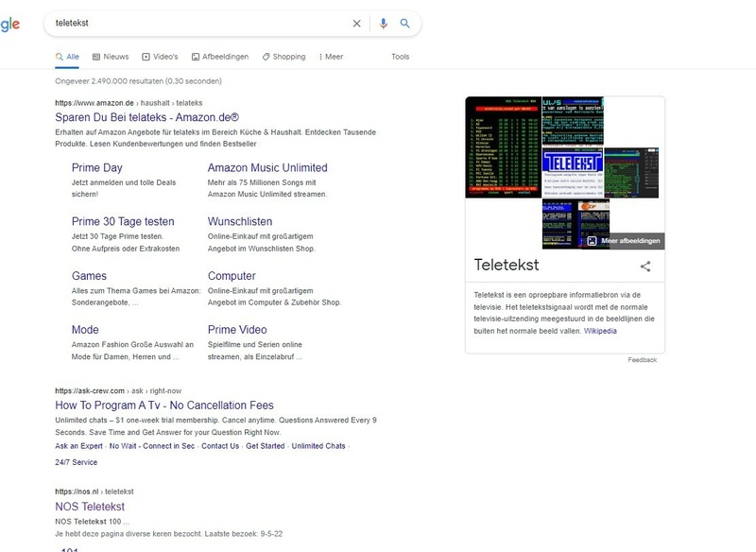Screen dimensions: 756x552
Task: Click Meer afbeeldingen on image collage
Action: pos(625,241)
